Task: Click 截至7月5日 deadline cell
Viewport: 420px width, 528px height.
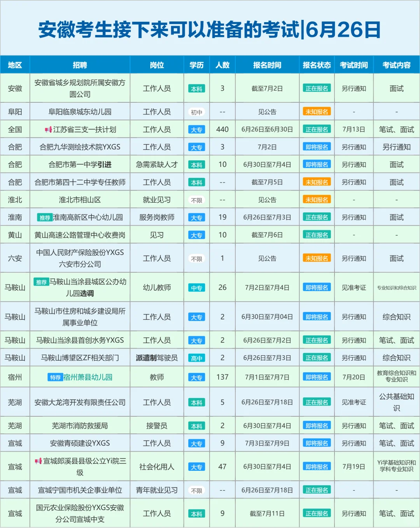Action: pos(267,182)
